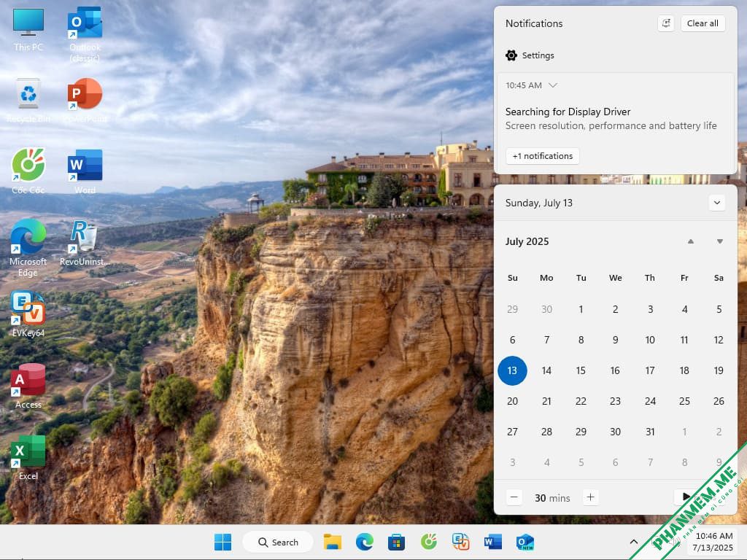Image resolution: width=747 pixels, height=560 pixels.
Task: Select the EVKey64 desktop shortcut
Action: click(x=28, y=314)
